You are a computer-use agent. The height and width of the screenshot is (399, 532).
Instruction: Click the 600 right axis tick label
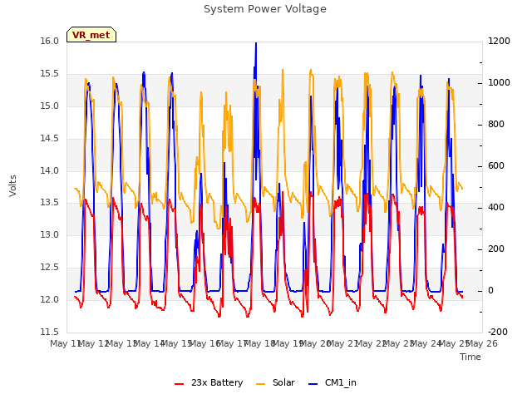[496, 166]
